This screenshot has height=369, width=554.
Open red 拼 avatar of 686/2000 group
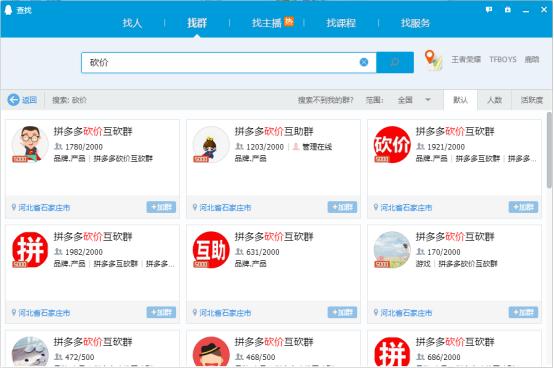[392, 352]
